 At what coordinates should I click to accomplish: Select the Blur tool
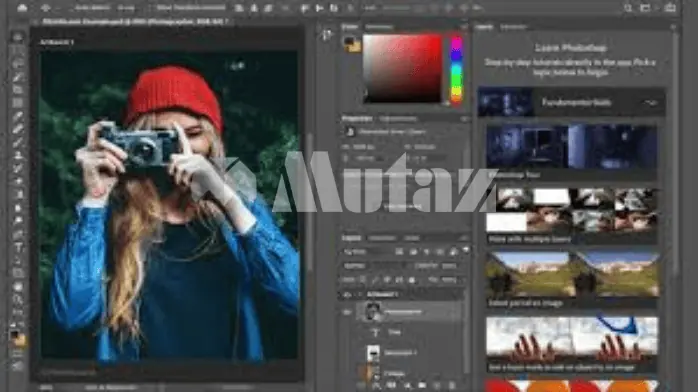pos(18,208)
